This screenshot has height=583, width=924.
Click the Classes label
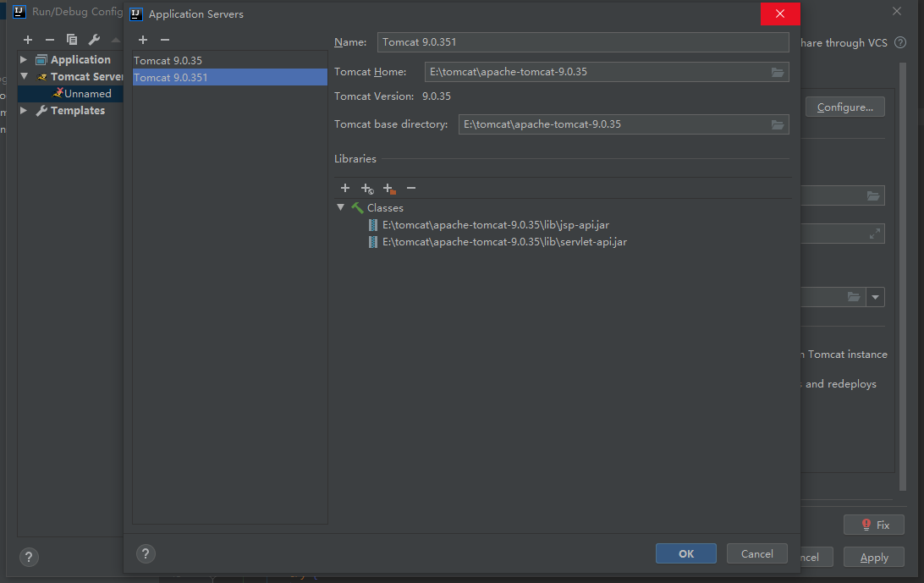tap(385, 207)
